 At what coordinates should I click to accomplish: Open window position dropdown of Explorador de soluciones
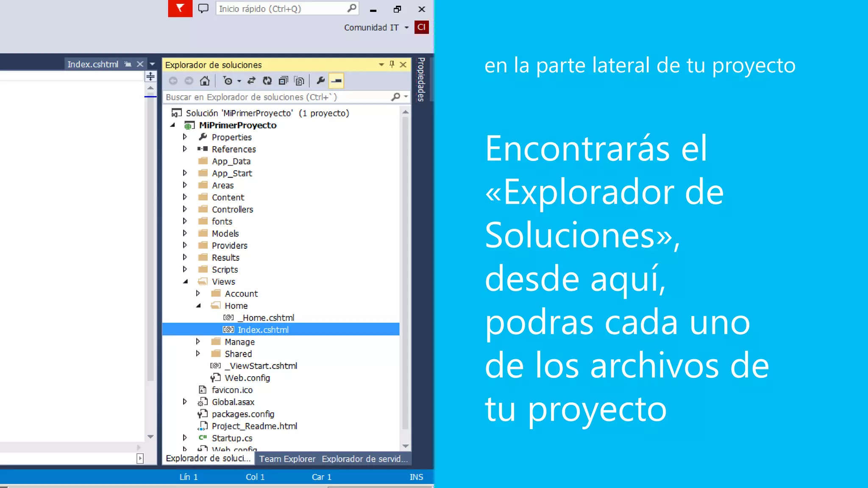click(x=381, y=64)
